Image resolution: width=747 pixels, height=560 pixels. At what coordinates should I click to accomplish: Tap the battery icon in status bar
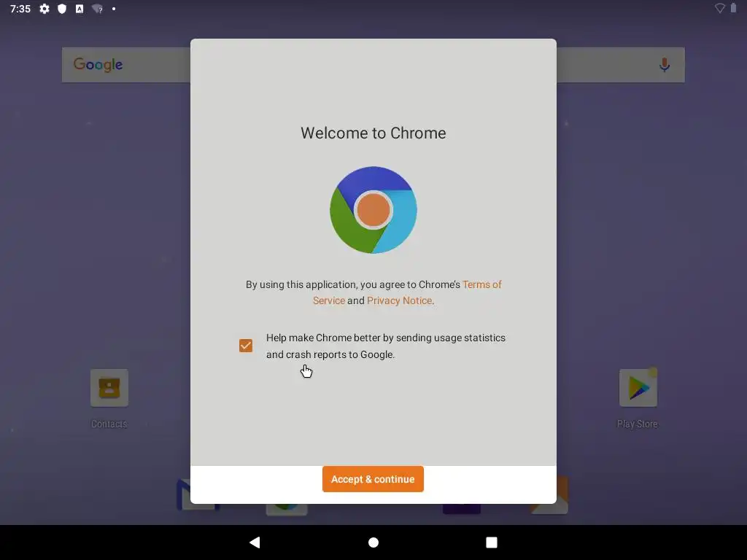pos(733,8)
